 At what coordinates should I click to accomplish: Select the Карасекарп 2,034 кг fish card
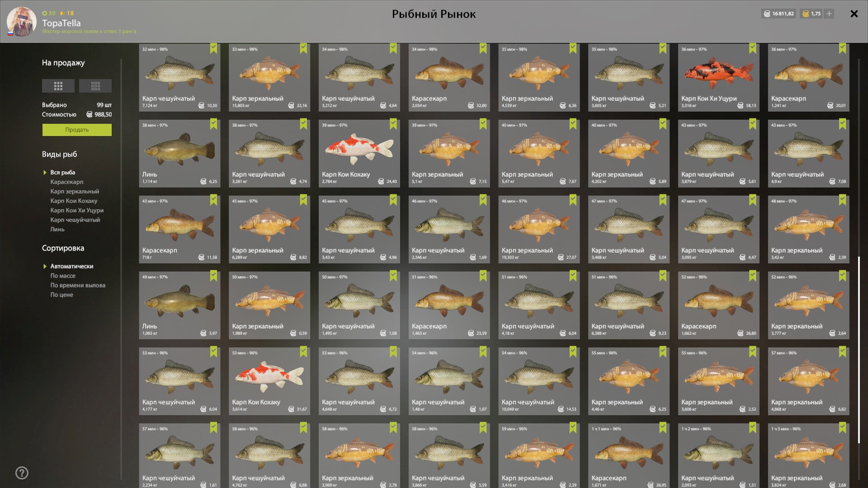pyautogui.click(x=449, y=78)
